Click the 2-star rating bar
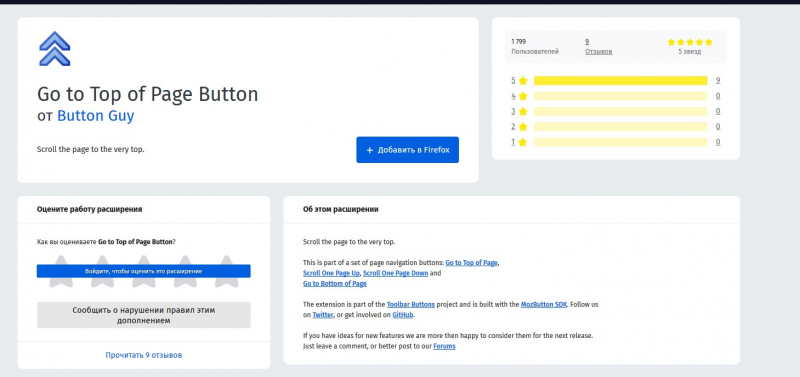 point(620,127)
